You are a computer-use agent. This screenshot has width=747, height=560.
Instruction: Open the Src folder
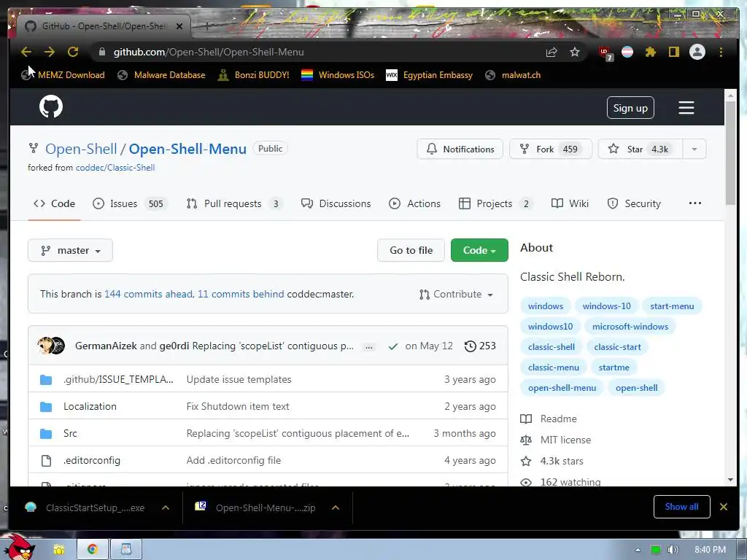coord(70,433)
